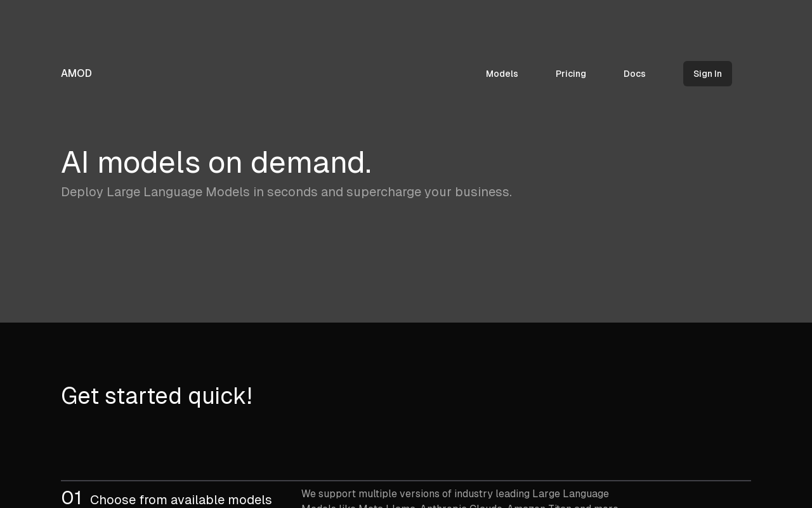Image resolution: width=812 pixels, height=508 pixels.
Task: Click the Docs navigation item
Action: pos(634,73)
